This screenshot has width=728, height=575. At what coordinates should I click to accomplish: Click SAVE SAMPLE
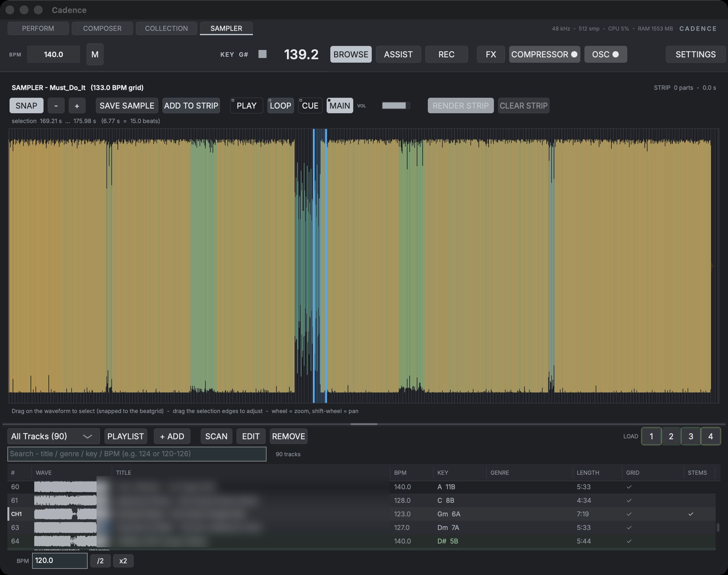pos(127,105)
